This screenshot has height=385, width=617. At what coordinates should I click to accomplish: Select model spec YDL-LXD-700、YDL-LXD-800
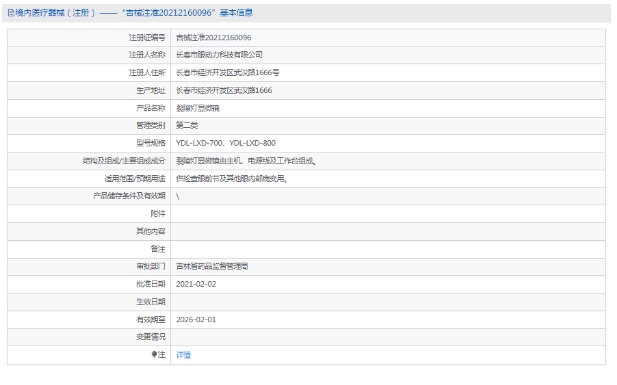[225, 143]
